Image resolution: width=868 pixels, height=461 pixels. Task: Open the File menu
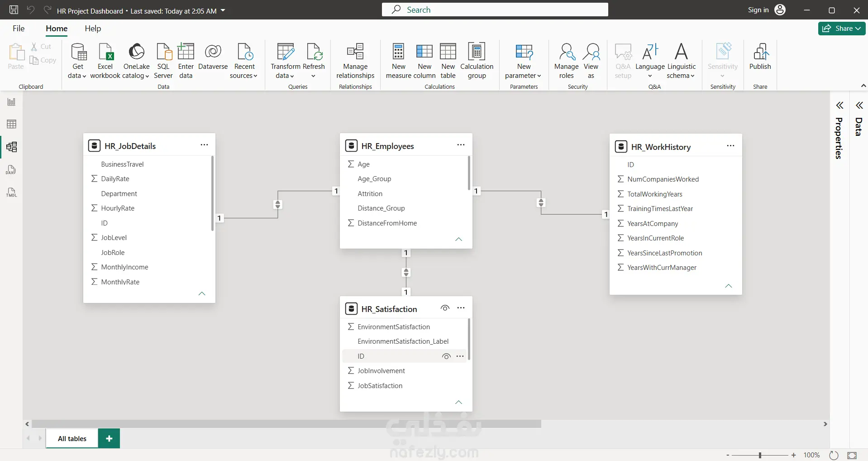pos(19,29)
